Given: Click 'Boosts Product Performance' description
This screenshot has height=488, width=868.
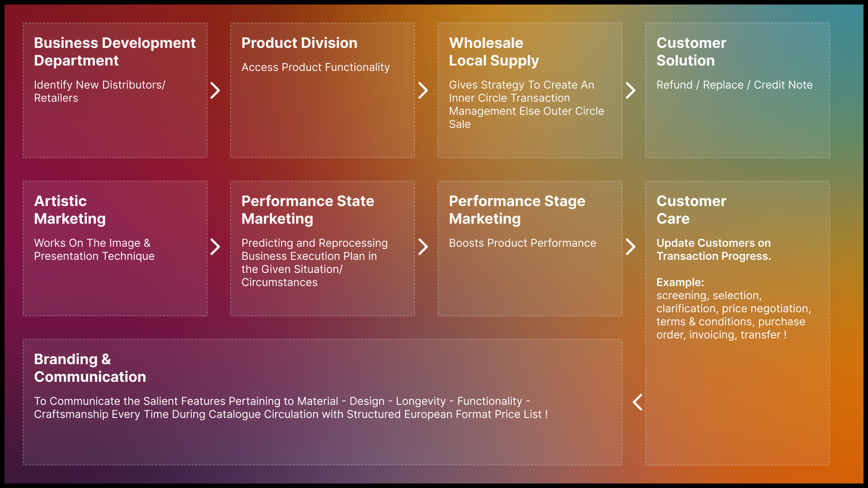Looking at the screenshot, I should coord(522,243).
